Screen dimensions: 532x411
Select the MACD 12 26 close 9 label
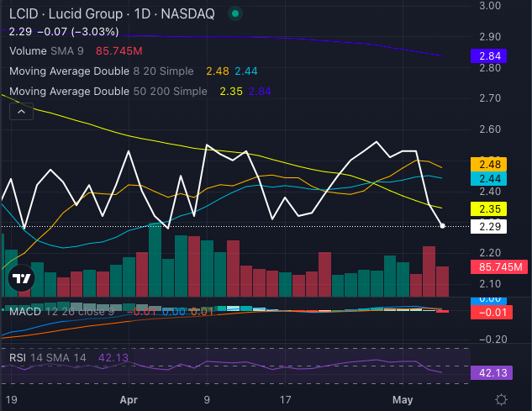point(61,312)
